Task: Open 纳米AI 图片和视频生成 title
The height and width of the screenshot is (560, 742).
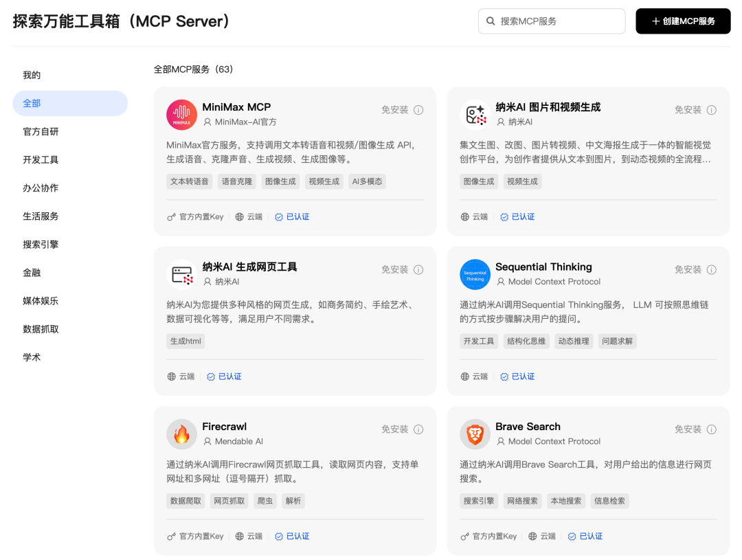Action: pos(548,107)
